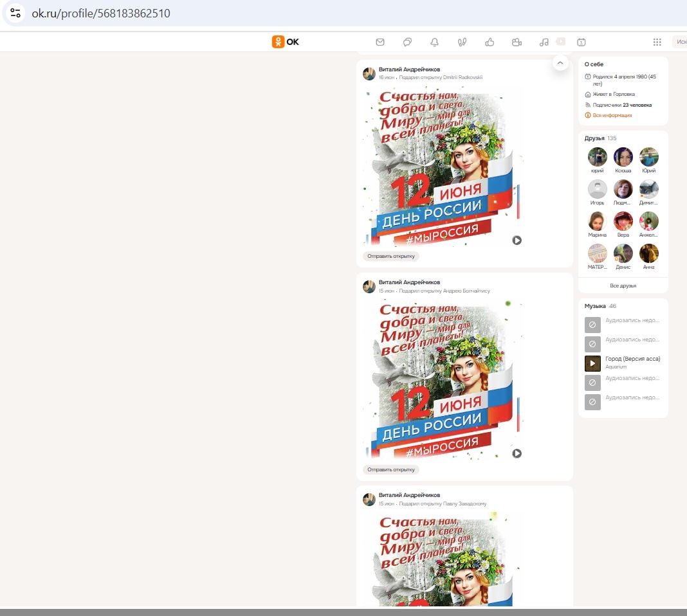The width and height of the screenshot is (687, 616).
Task: Open recipient link Андрею Болчайтису
Action: (466, 291)
